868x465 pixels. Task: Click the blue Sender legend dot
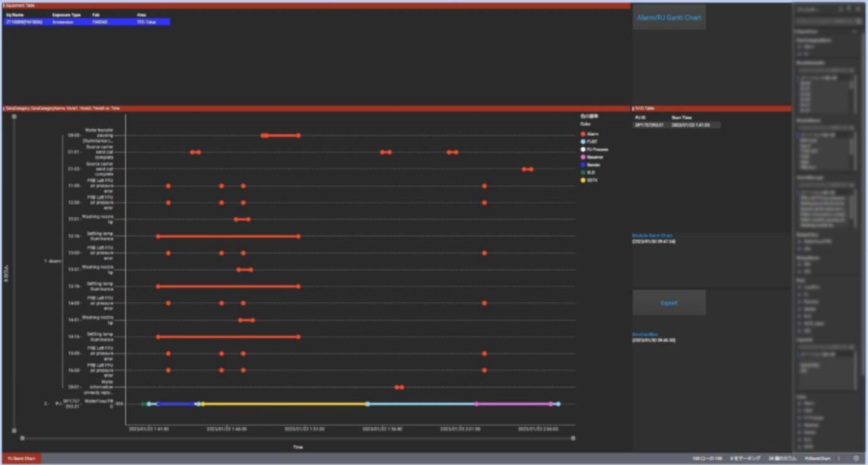pyautogui.click(x=583, y=165)
